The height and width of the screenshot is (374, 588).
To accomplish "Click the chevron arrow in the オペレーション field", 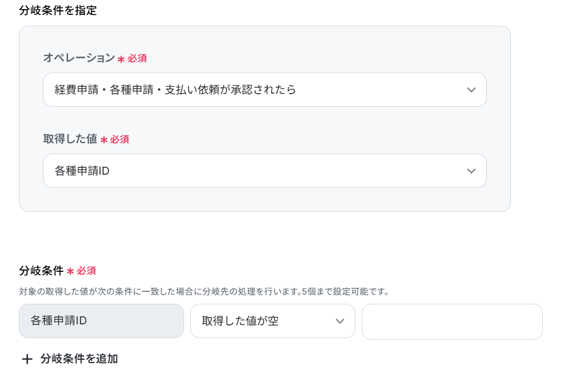I will coord(471,90).
